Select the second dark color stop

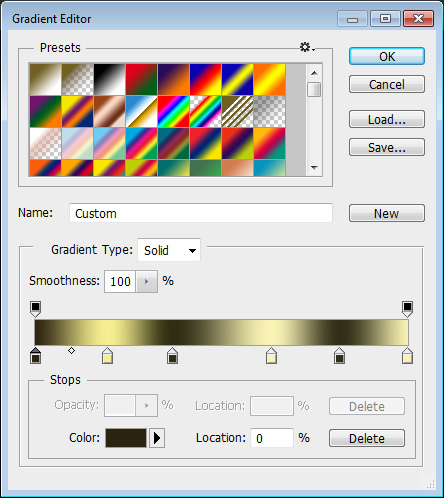(172, 355)
